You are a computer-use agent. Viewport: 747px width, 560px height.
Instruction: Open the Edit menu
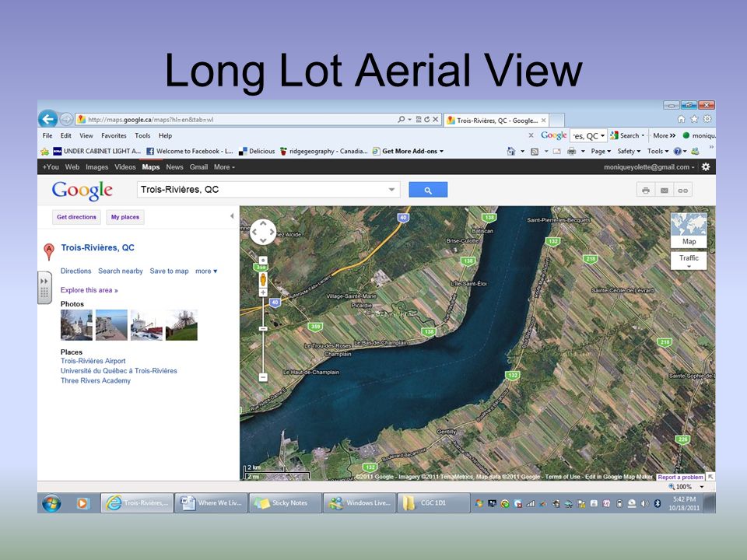click(65, 135)
